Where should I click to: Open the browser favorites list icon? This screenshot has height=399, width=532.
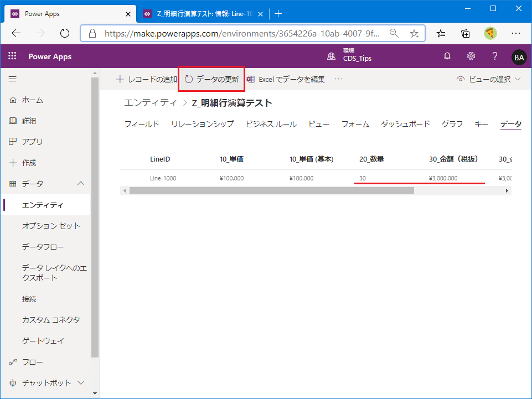pyautogui.click(x=441, y=33)
